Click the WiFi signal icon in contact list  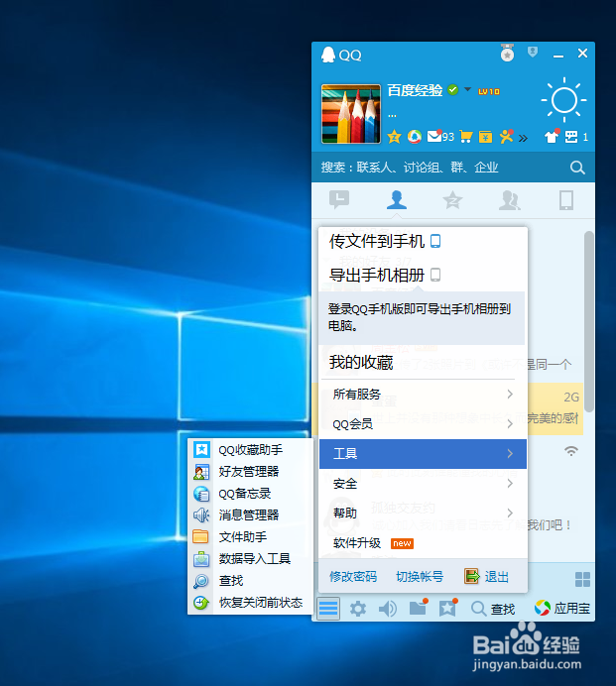click(x=571, y=451)
